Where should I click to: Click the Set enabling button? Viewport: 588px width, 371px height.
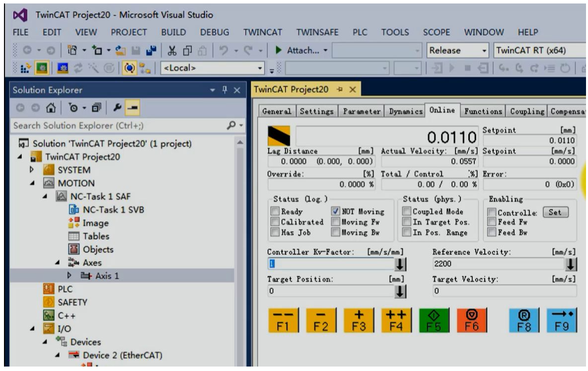coord(555,212)
